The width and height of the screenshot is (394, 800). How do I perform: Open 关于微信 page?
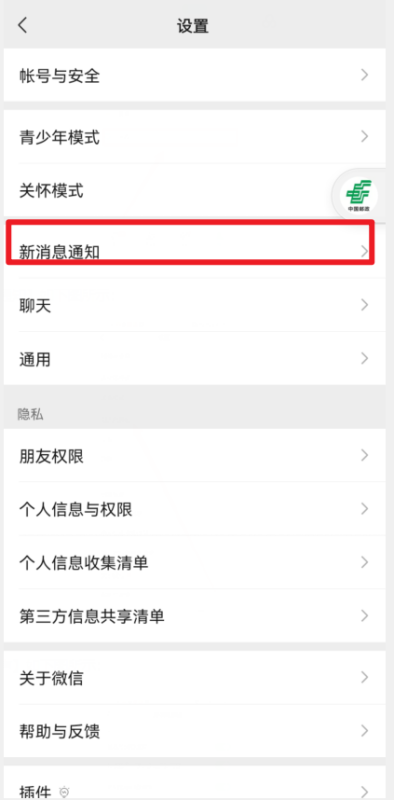tap(194, 678)
